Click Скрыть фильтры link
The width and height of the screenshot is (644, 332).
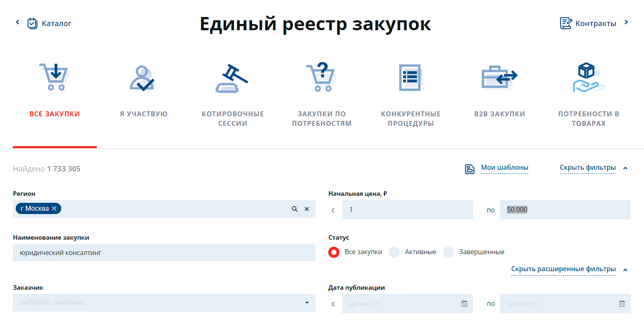pos(588,168)
